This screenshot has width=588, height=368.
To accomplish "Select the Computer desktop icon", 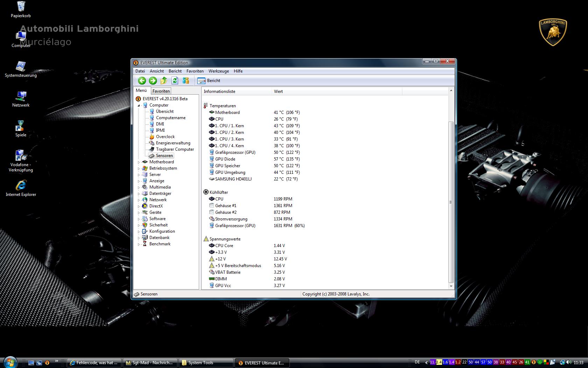I will pyautogui.click(x=21, y=39).
